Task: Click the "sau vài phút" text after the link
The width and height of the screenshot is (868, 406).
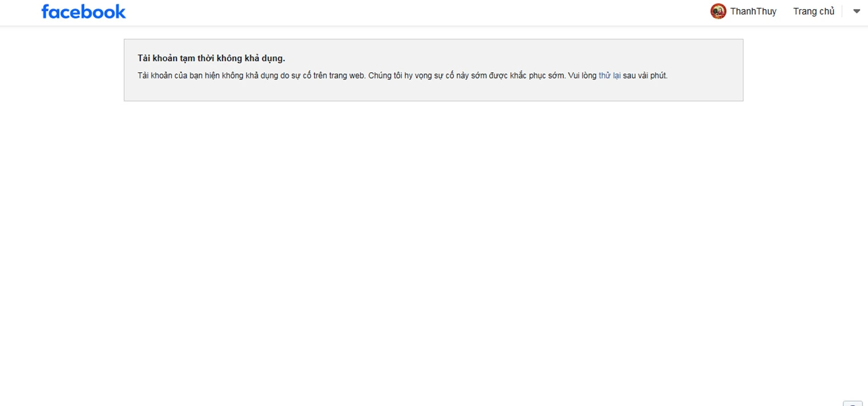Action: pos(645,75)
